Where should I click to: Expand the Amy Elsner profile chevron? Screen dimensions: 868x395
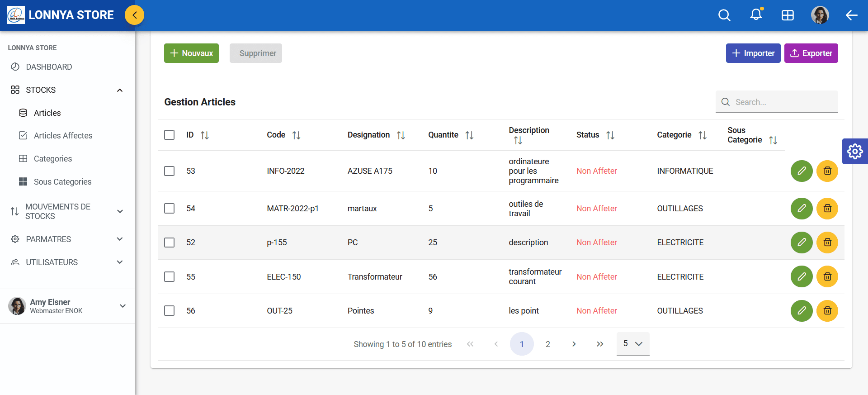click(x=123, y=306)
